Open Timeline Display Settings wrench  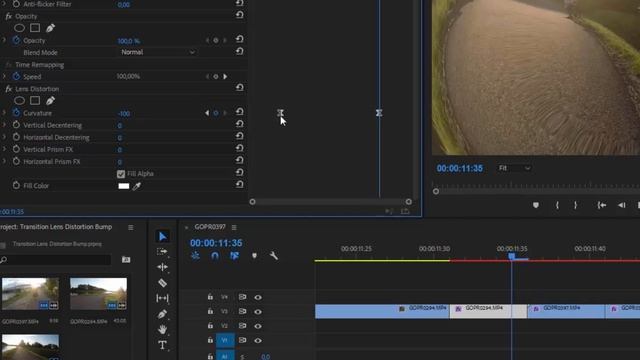click(x=274, y=256)
